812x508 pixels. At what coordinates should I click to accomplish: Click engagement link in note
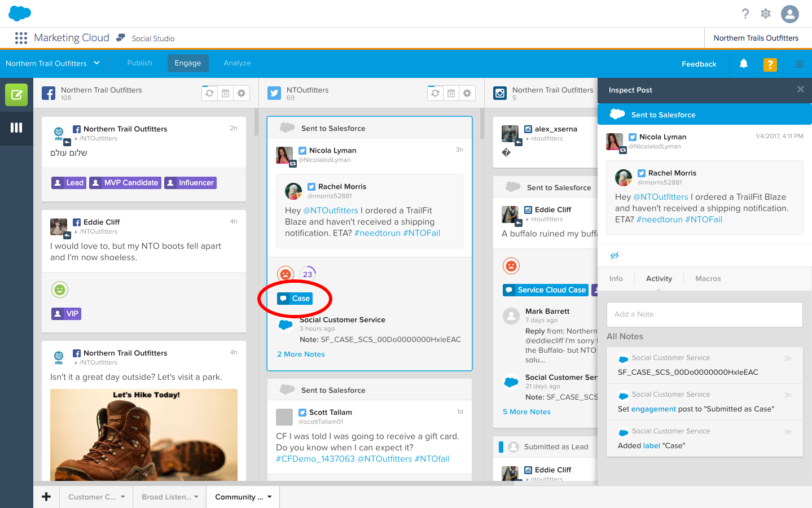pyautogui.click(x=653, y=409)
